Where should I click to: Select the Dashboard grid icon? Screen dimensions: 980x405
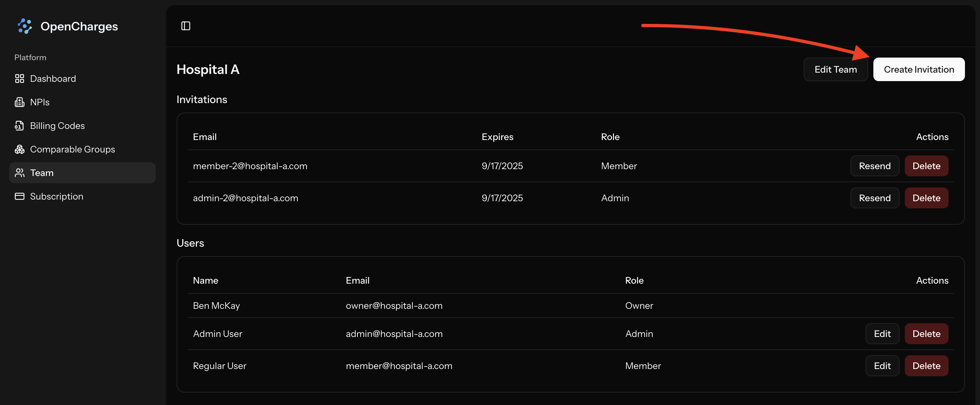[x=20, y=79]
